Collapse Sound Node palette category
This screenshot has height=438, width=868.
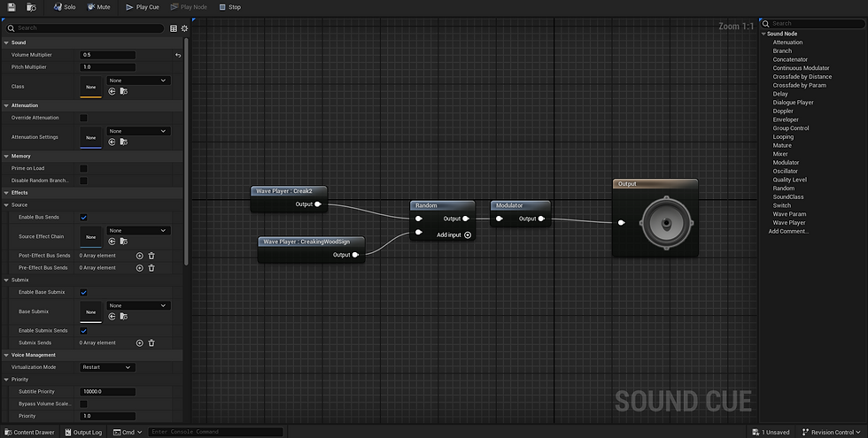763,34
